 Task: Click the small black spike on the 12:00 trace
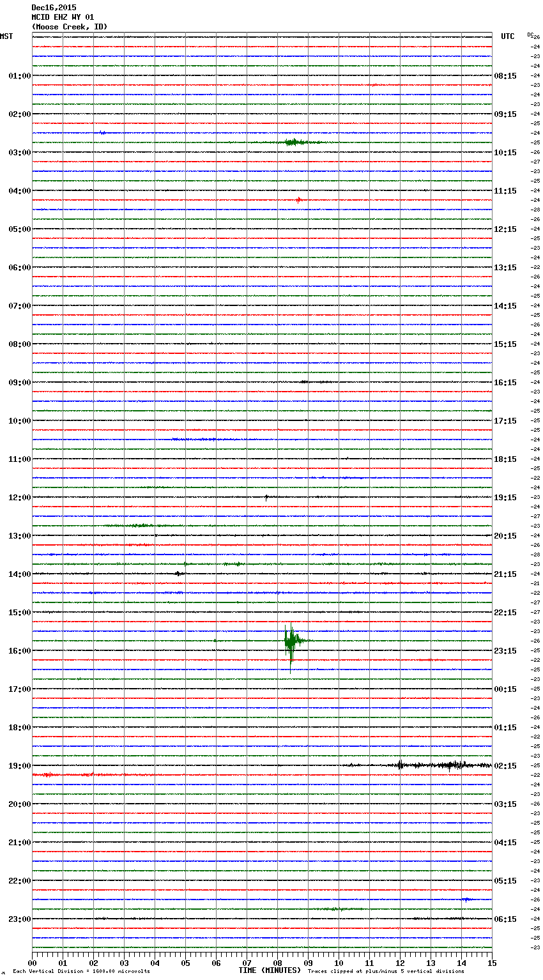(x=266, y=497)
